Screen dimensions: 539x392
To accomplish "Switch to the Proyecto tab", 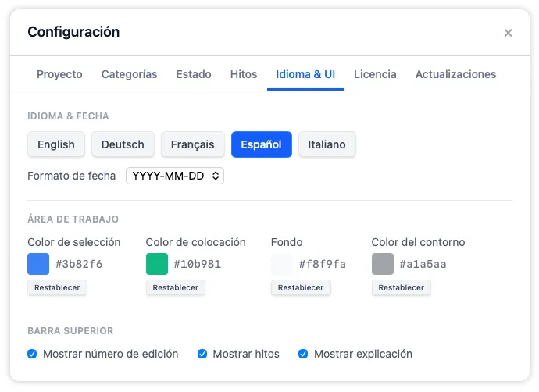I will 59,74.
